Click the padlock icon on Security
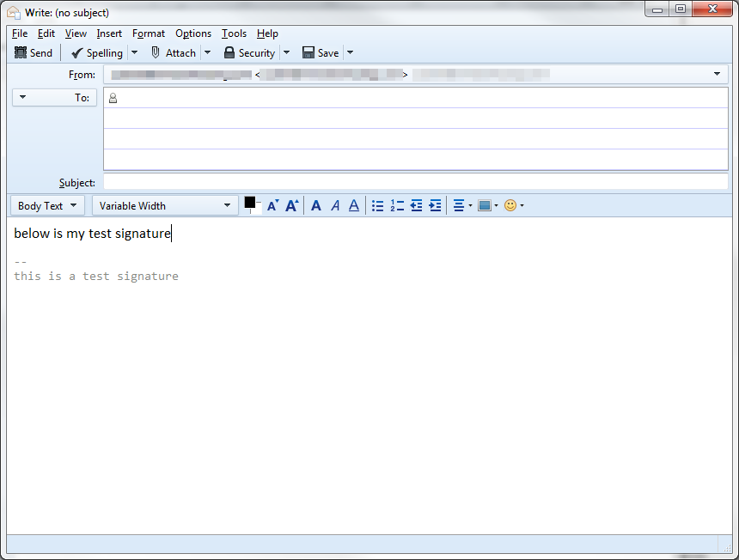 (x=229, y=52)
